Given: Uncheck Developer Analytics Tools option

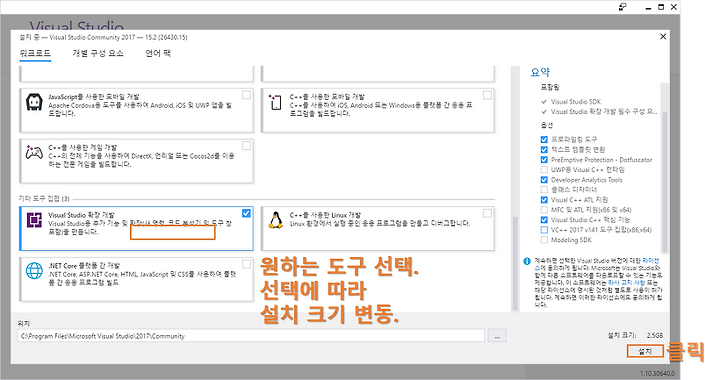Looking at the screenshot, I should [x=544, y=180].
